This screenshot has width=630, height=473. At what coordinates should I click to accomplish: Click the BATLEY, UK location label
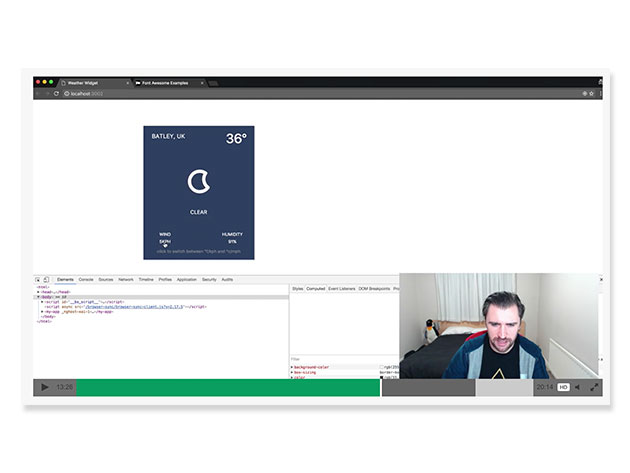[168, 136]
